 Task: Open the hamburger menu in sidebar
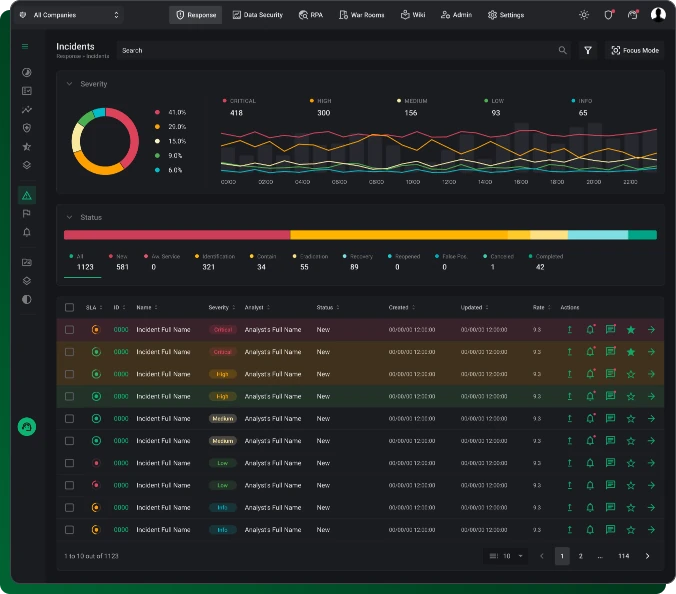25,47
